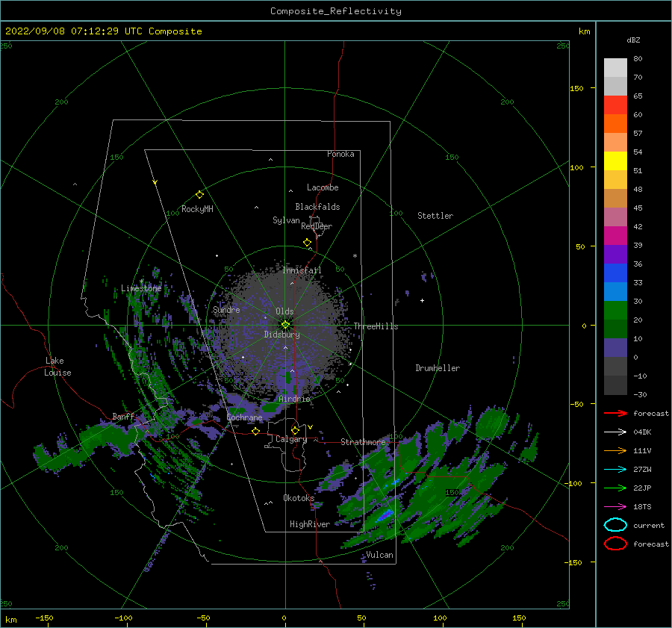
Task: Click the red 'forecast' ellipse legend symbol
Action: pos(615,544)
